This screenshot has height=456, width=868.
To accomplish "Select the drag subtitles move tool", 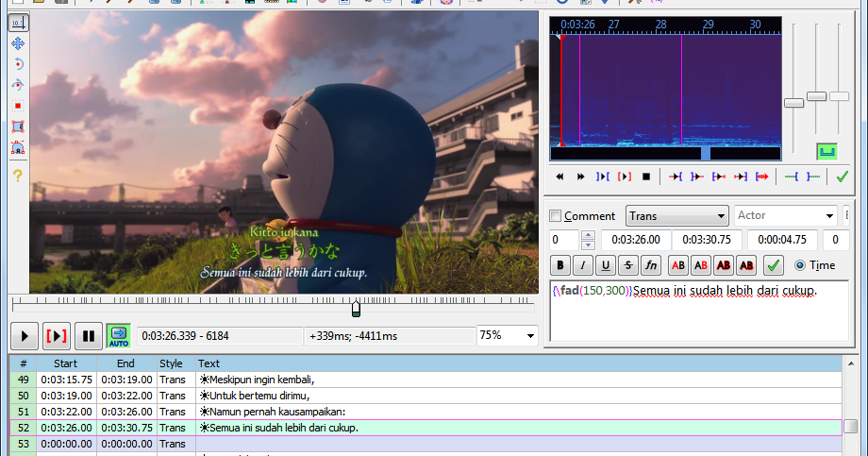I will click(x=18, y=43).
